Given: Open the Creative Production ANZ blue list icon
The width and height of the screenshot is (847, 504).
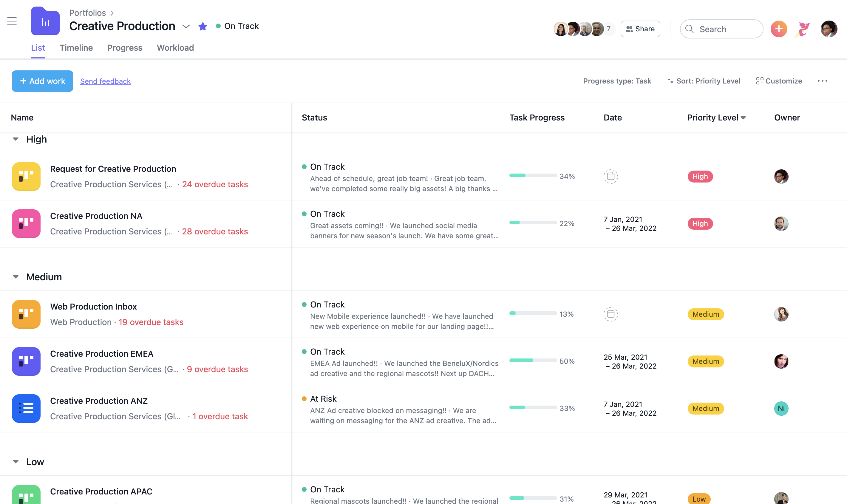Looking at the screenshot, I should pos(26,408).
